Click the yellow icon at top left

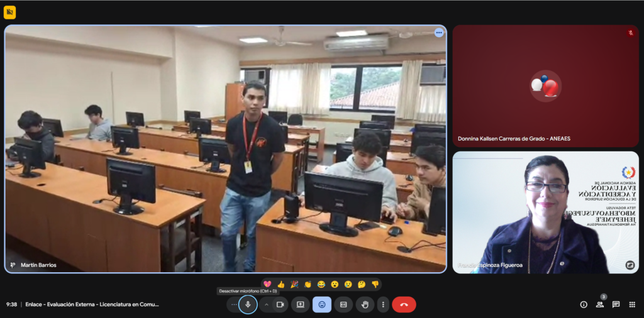[x=9, y=12]
